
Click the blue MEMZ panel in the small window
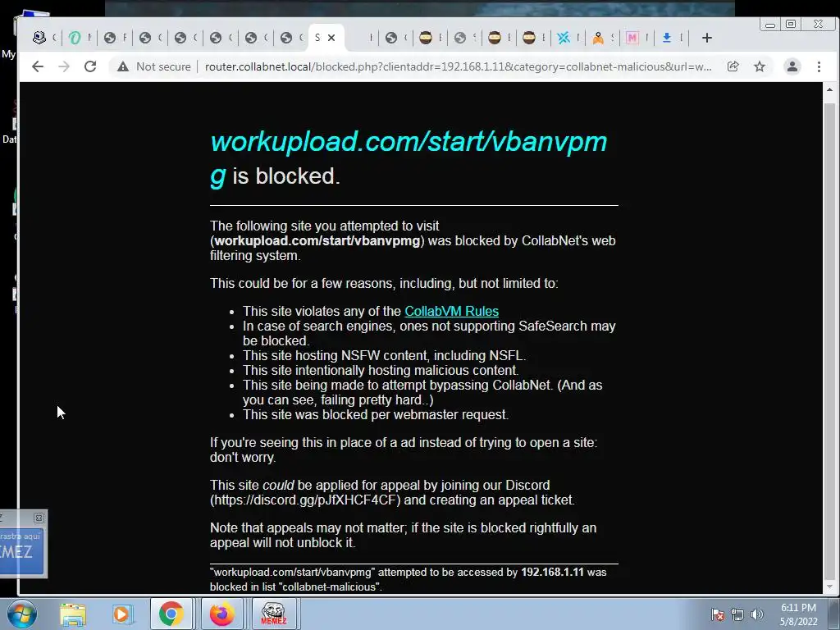(x=21, y=551)
